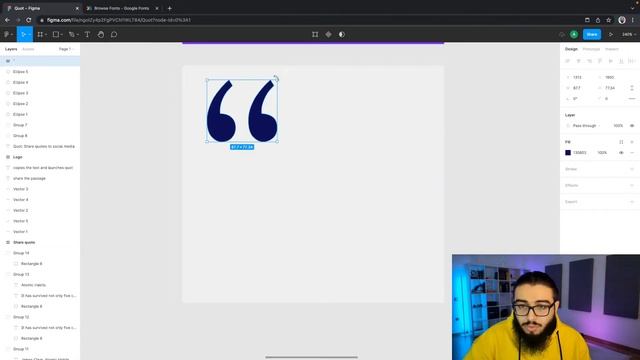Add a stroke in Stroke section

[x=632, y=169]
